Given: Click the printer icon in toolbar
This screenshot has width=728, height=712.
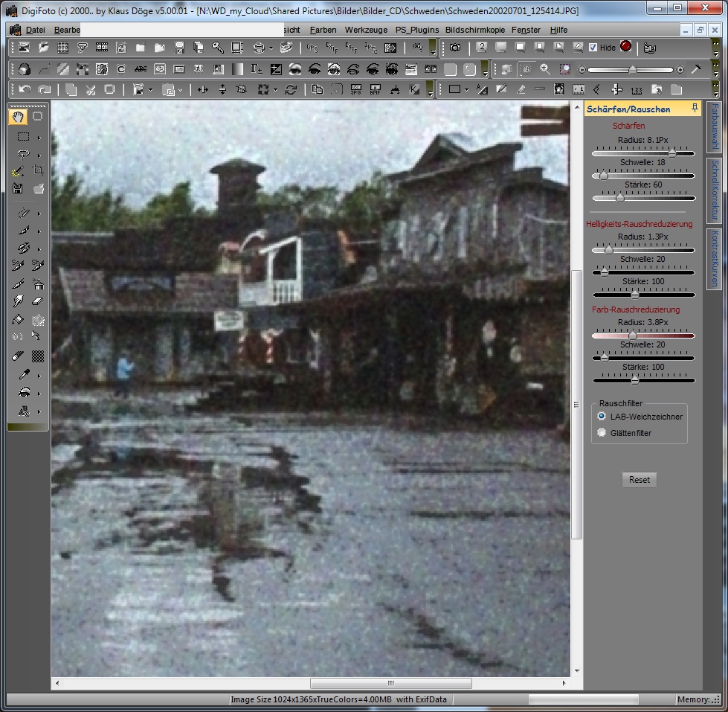Looking at the screenshot, I should (259, 48).
